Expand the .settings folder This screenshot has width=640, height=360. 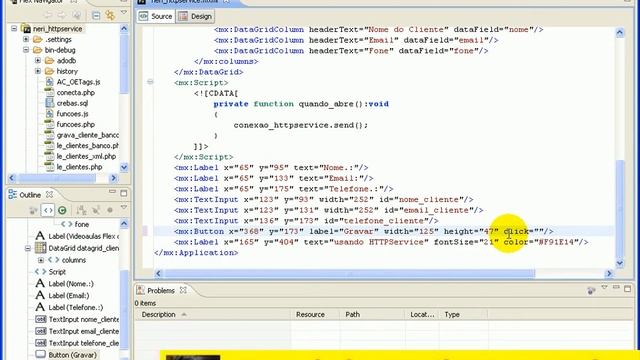(x=26, y=40)
